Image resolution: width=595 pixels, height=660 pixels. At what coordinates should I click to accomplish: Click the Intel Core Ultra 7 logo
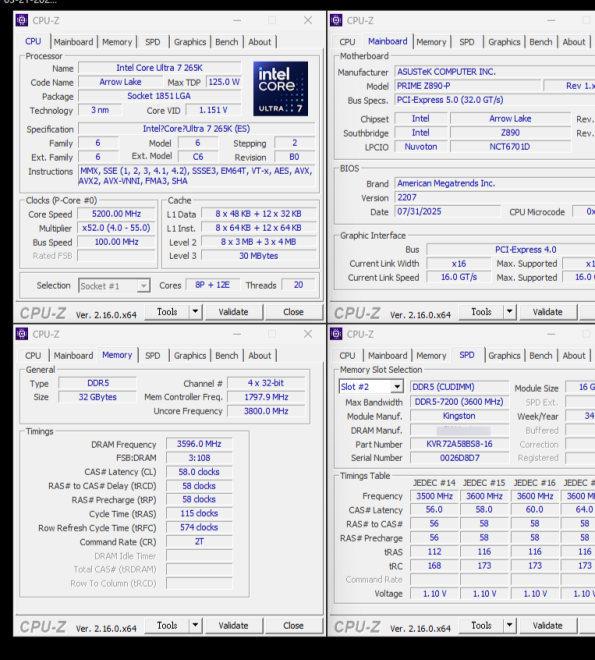pos(281,89)
